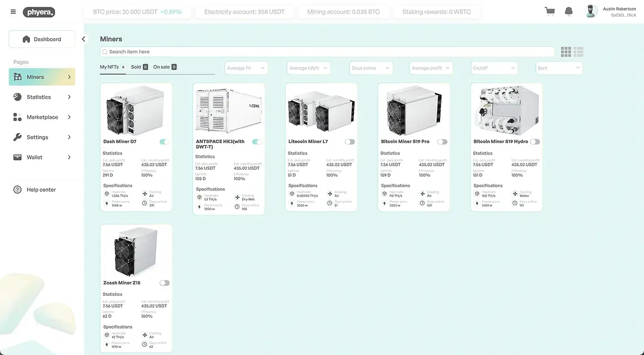Open the shopping cart icon
This screenshot has height=355, width=644.
point(549,12)
